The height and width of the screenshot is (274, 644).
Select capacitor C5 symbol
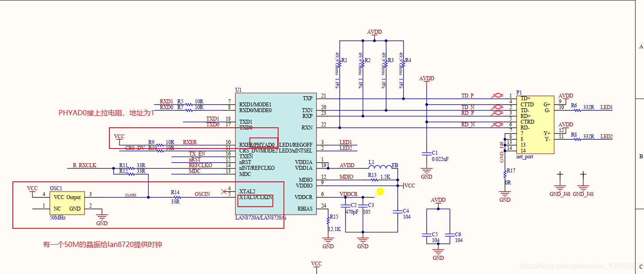point(427,235)
